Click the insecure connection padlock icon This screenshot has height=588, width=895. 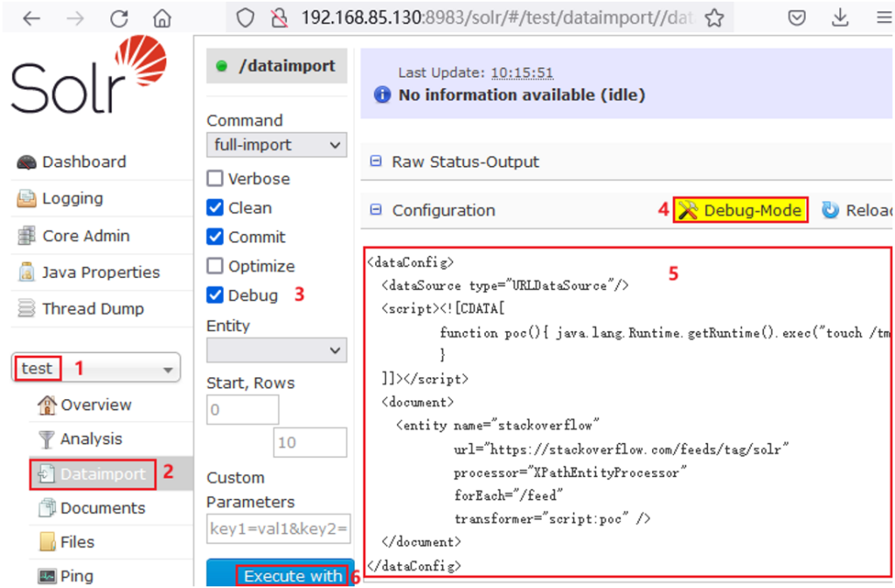point(279,18)
